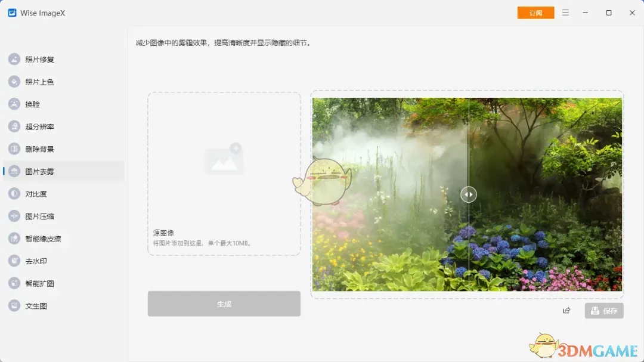Click the gray 生成 generate button

(224, 304)
